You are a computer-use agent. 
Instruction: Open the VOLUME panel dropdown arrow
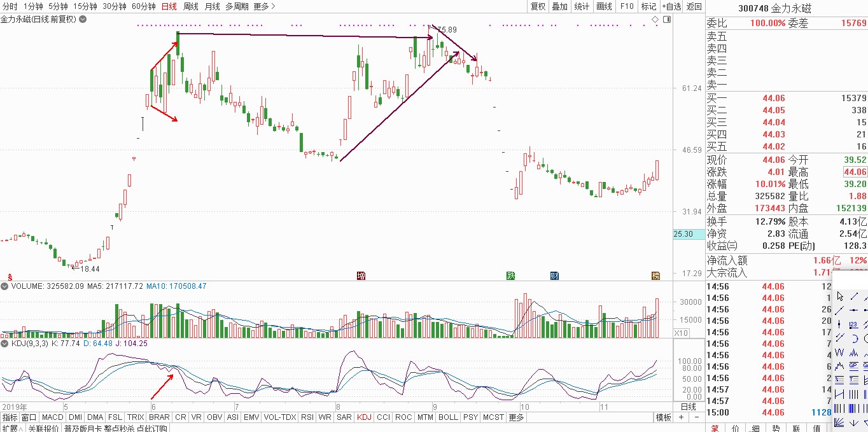[4, 286]
